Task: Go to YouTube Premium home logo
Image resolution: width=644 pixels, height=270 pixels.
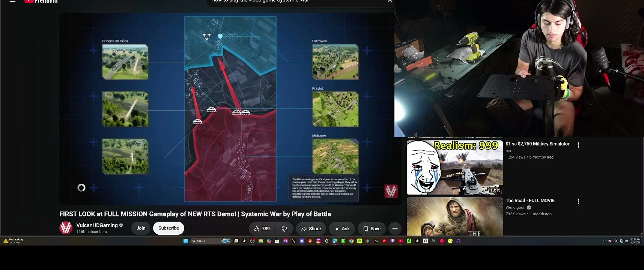Action: pyautogui.click(x=41, y=1)
